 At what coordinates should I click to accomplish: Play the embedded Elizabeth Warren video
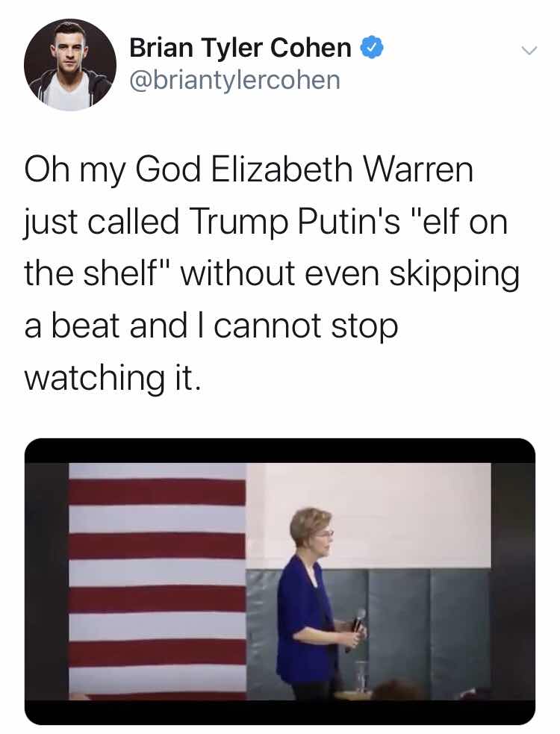click(280, 582)
